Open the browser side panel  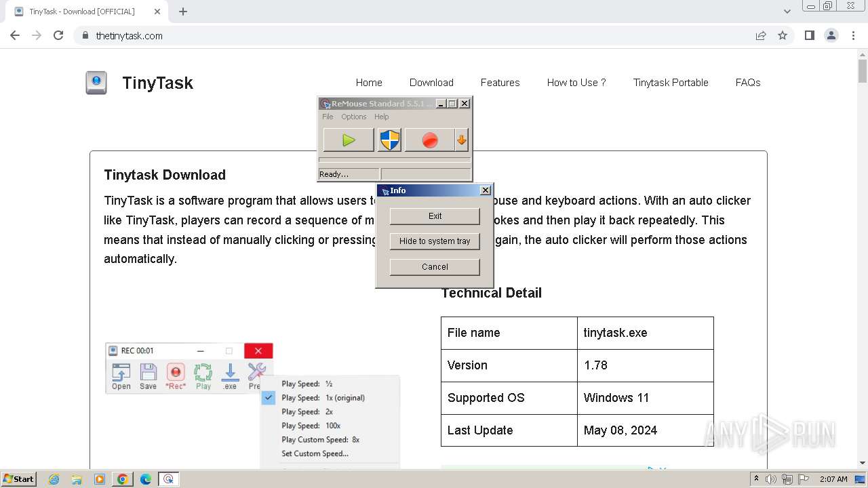click(810, 35)
